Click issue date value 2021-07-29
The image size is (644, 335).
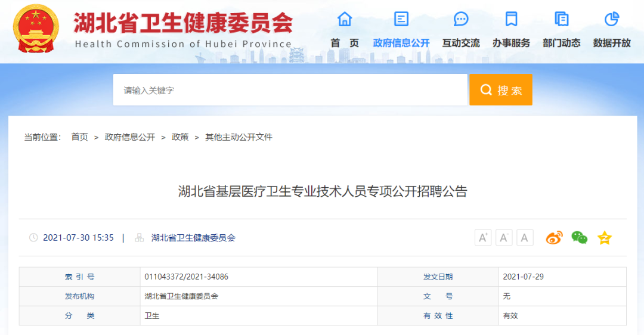(x=524, y=277)
